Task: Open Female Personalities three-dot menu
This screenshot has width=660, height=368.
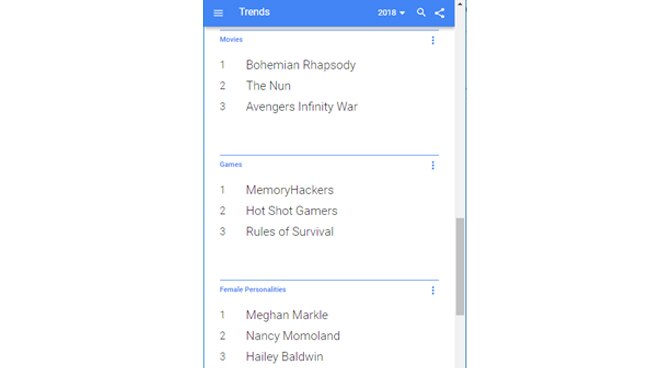Action: click(433, 290)
